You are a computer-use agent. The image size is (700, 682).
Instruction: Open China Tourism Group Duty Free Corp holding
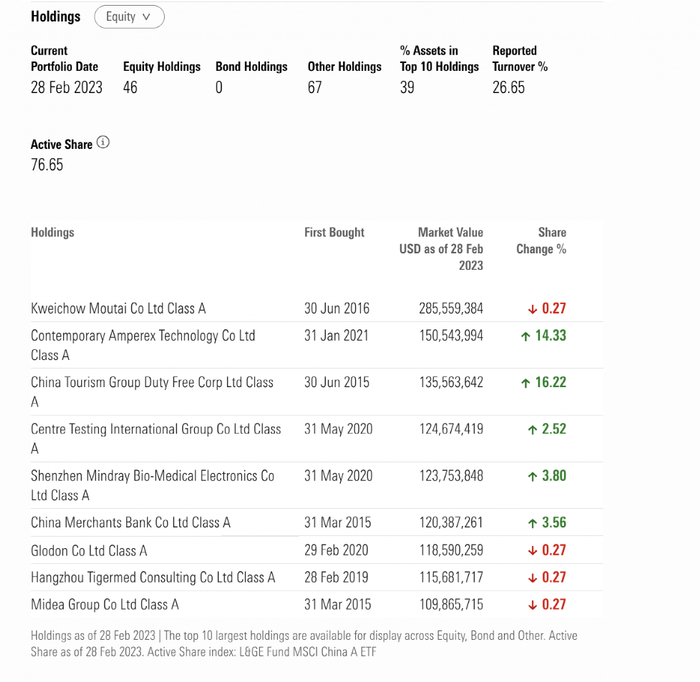click(x=152, y=392)
